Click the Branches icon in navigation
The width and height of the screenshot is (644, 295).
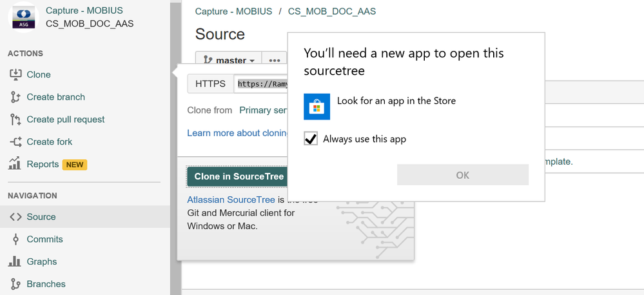(x=15, y=284)
